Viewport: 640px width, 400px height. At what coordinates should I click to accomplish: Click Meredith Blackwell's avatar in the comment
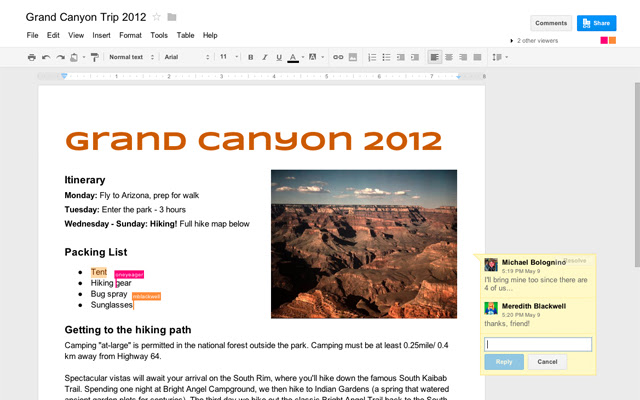(491, 308)
